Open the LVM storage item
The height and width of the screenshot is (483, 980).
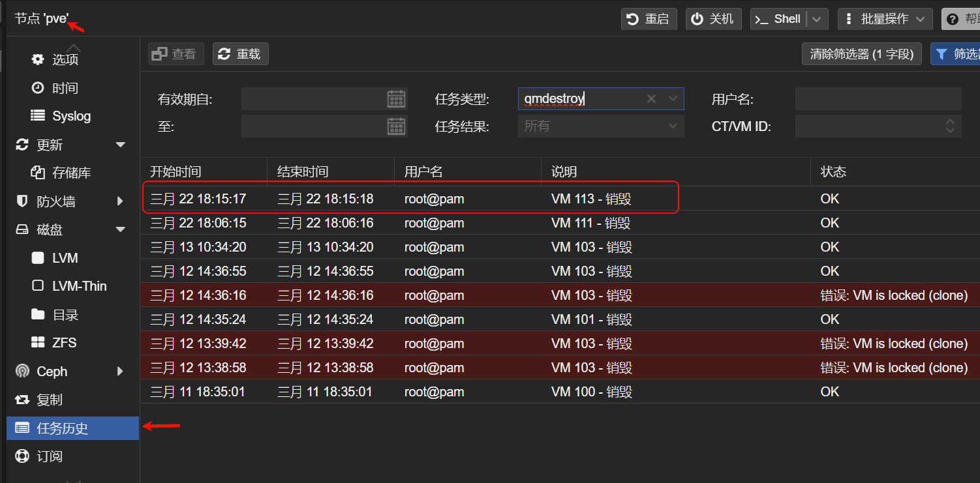tap(55, 258)
